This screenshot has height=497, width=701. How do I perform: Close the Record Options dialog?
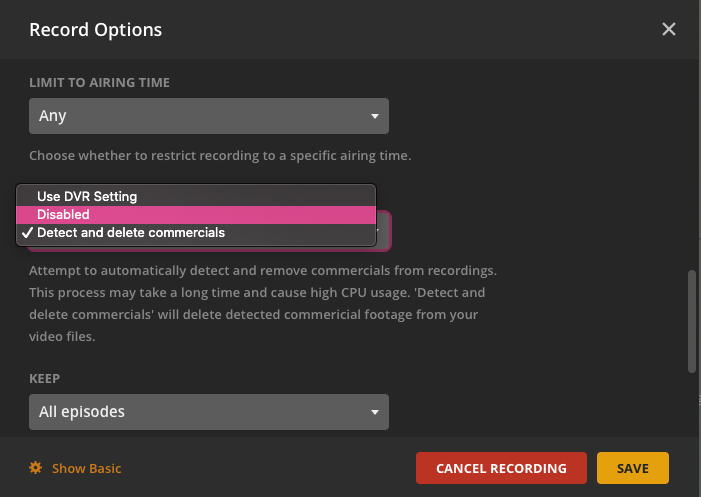pyautogui.click(x=669, y=29)
